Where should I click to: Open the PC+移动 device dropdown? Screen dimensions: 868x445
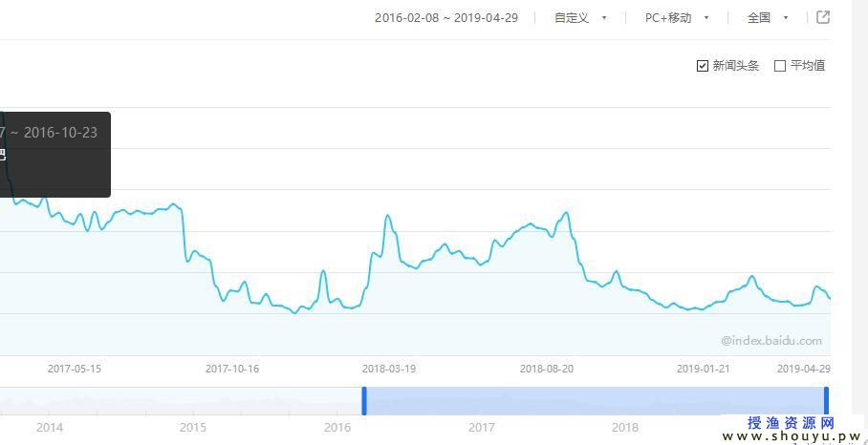click(677, 18)
